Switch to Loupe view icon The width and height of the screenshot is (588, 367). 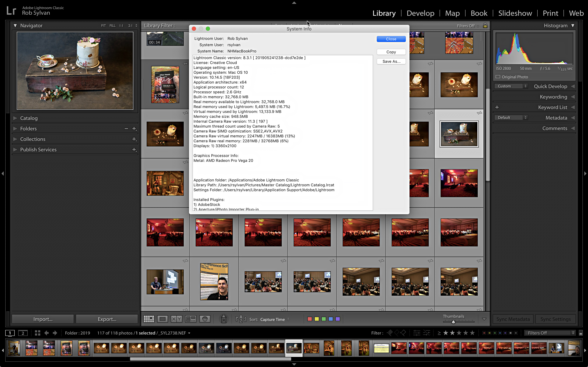tap(162, 319)
